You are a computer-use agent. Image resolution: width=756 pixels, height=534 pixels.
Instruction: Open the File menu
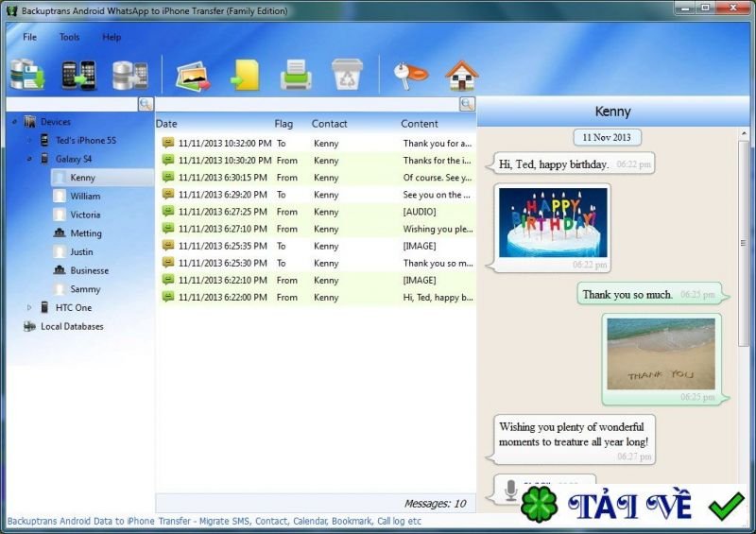click(29, 37)
